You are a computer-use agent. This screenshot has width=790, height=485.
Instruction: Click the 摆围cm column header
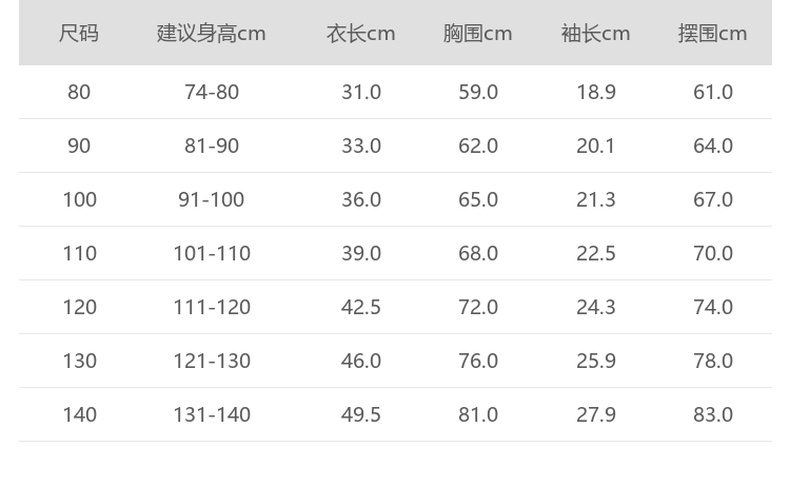713,33
